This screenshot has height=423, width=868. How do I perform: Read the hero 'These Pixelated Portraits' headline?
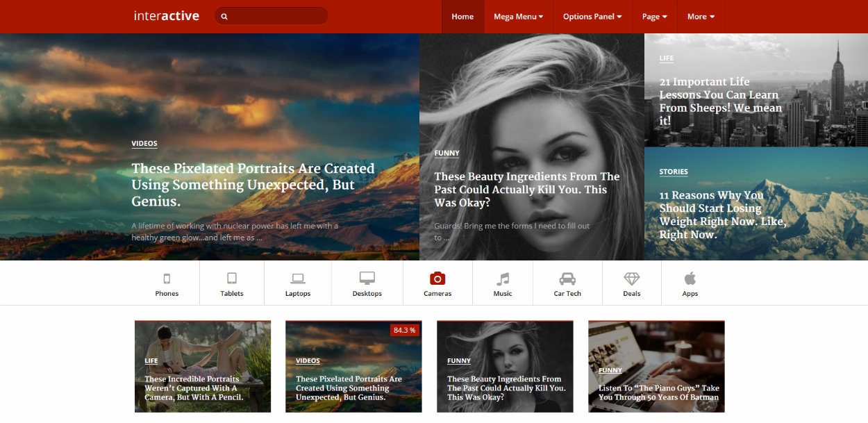(253, 185)
